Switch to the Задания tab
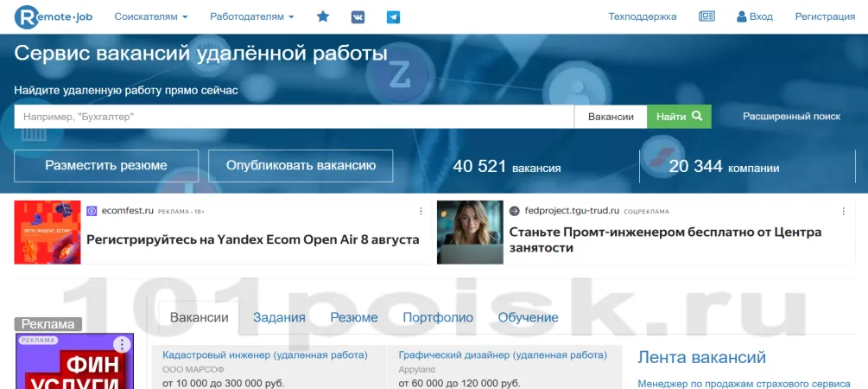 point(279,317)
